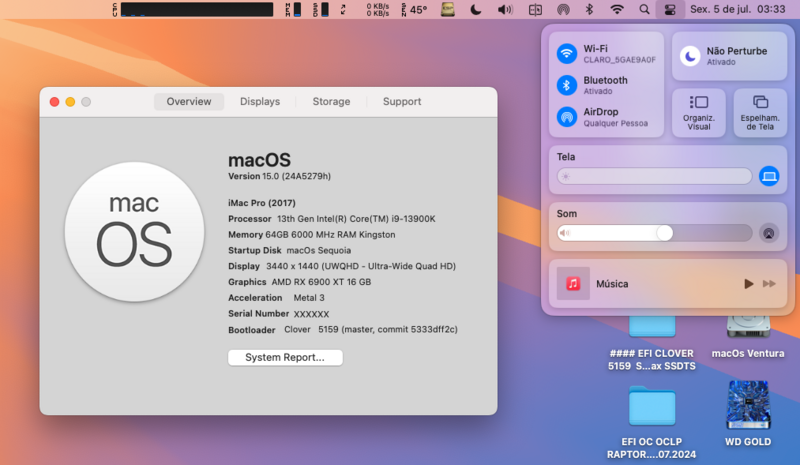Click the Música app icon
The image size is (800, 465).
click(x=573, y=284)
